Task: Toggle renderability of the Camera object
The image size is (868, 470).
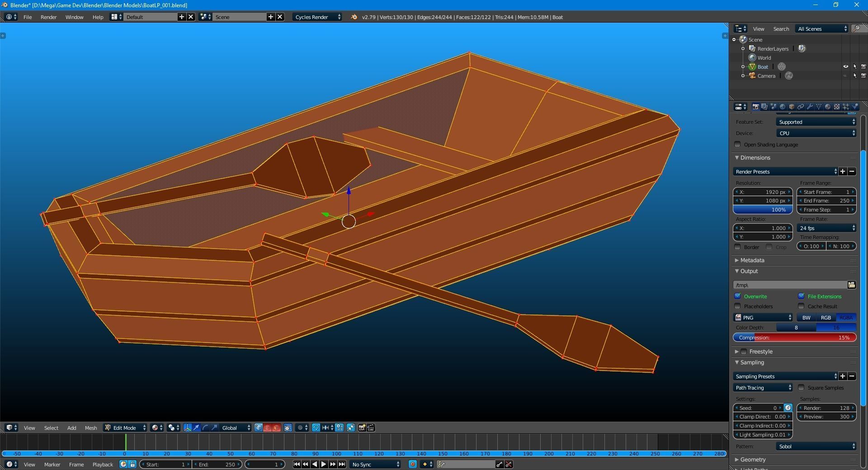Action: coord(863,75)
